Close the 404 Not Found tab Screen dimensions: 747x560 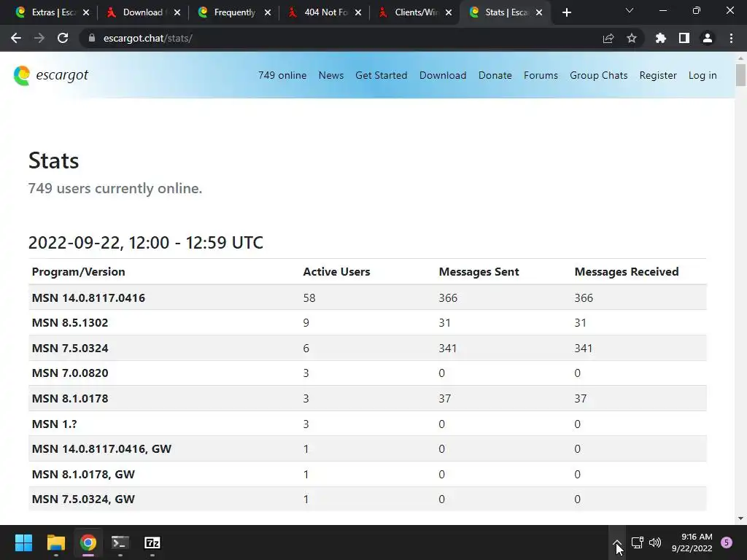pyautogui.click(x=358, y=13)
